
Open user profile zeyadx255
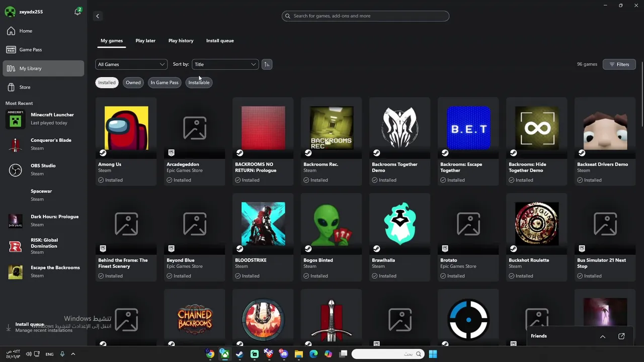coord(24,12)
